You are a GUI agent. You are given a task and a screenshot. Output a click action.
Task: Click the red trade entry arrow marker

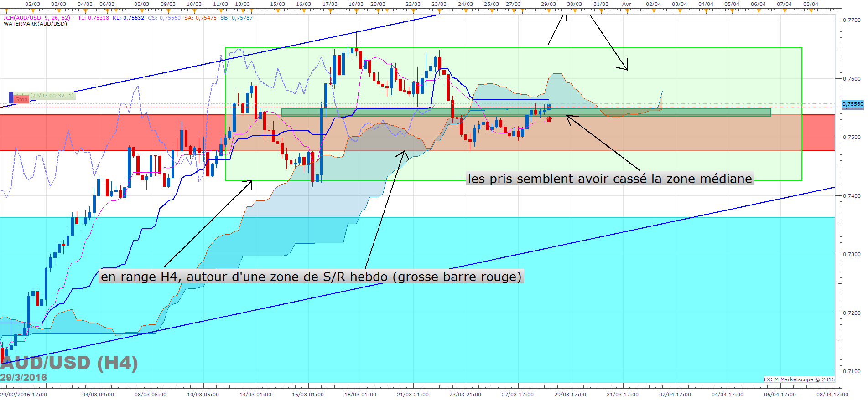click(x=549, y=119)
